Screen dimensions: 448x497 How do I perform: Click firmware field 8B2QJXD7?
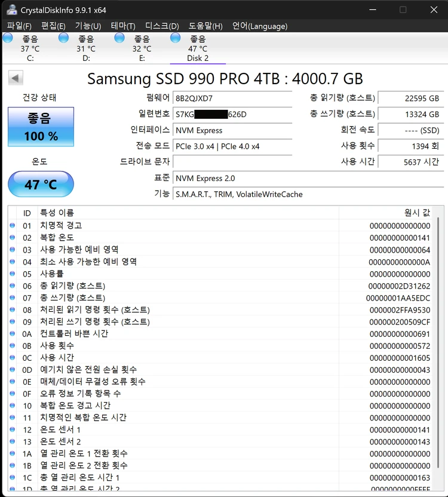232,98
